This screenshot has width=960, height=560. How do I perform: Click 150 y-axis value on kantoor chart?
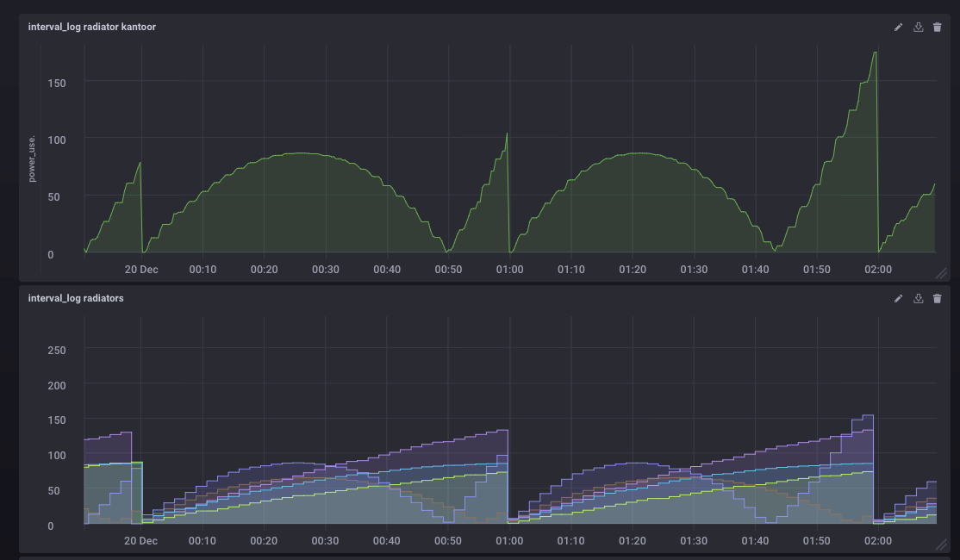57,84
